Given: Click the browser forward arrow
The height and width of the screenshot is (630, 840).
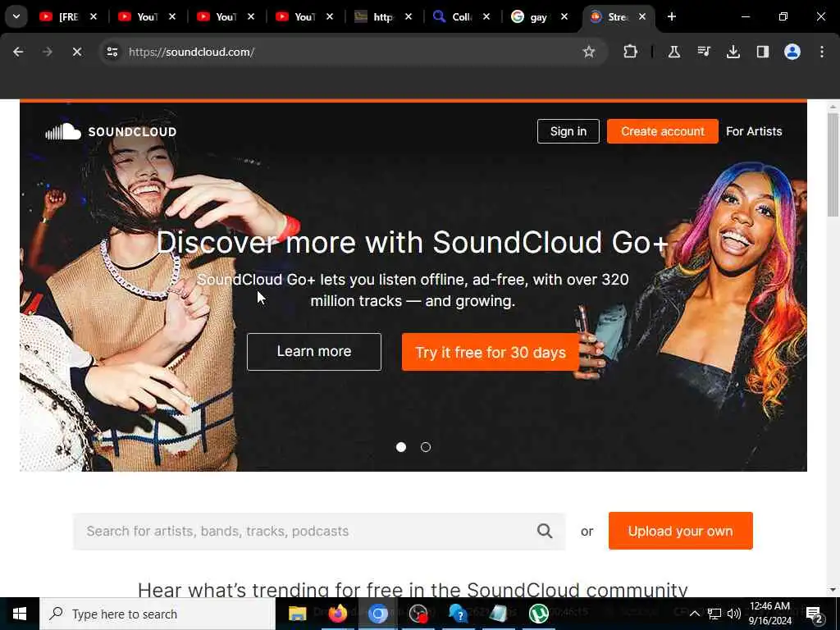Looking at the screenshot, I should (x=47, y=52).
